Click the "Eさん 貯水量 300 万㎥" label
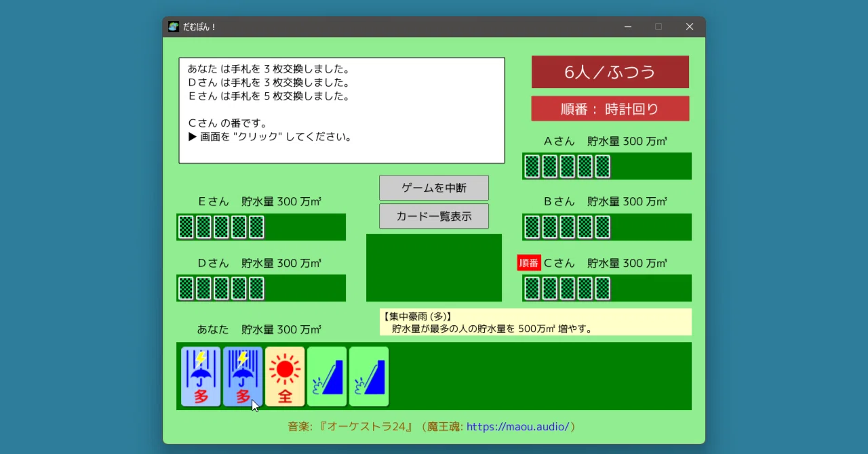Viewport: 868px width, 454px height. click(x=260, y=201)
